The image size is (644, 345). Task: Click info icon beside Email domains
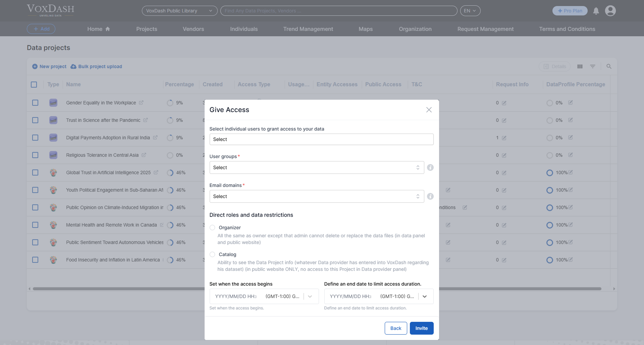tap(430, 196)
